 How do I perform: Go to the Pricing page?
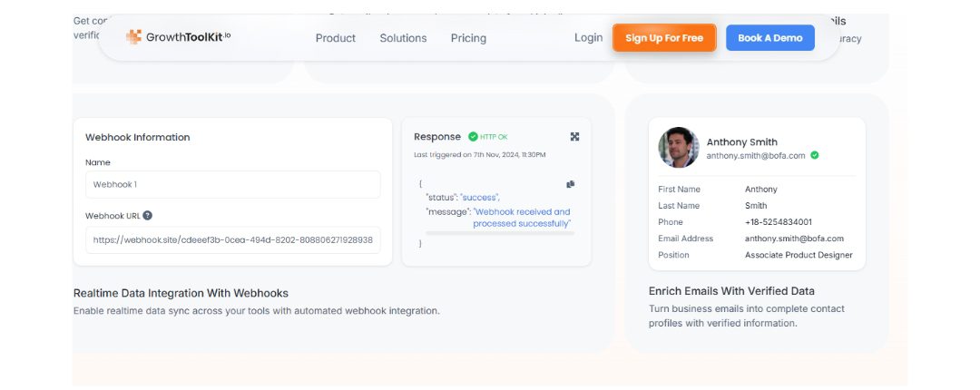[468, 38]
